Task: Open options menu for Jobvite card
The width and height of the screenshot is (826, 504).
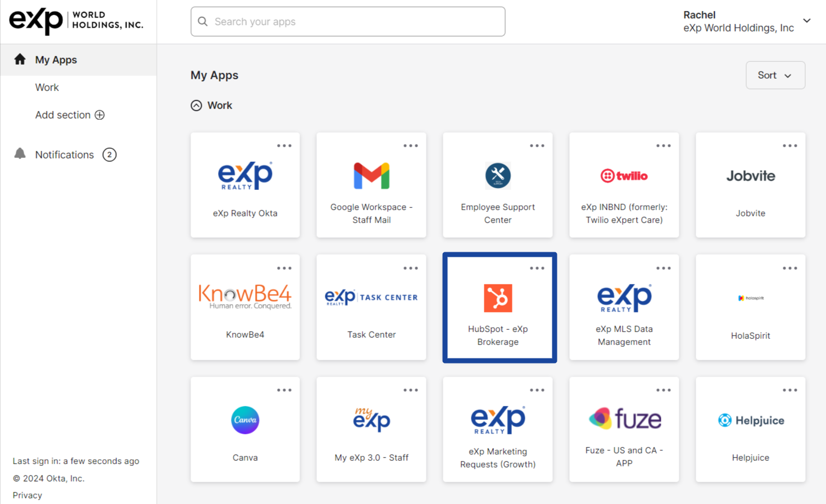Action: [790, 146]
